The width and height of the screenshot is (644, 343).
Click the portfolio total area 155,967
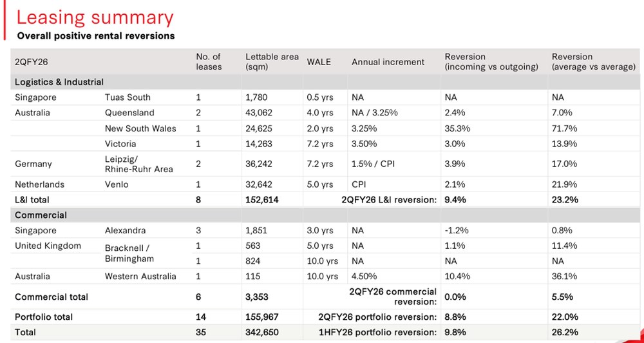[262, 317]
